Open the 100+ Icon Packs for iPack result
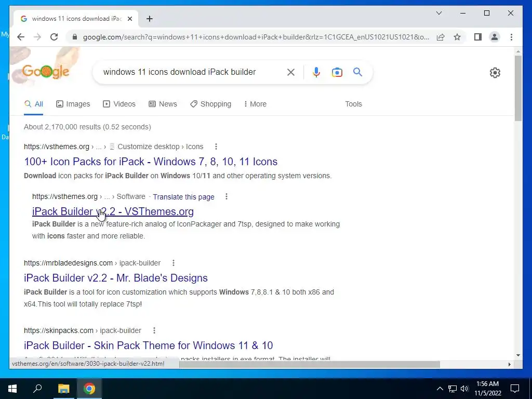The width and height of the screenshot is (532, 399). (x=151, y=162)
